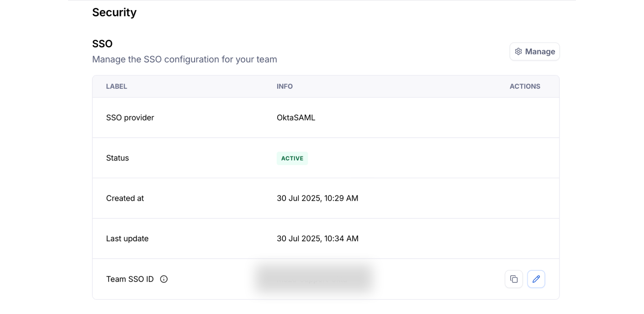The height and width of the screenshot is (314, 644).
Task: Copy the Team SSO ID
Action: (514, 279)
